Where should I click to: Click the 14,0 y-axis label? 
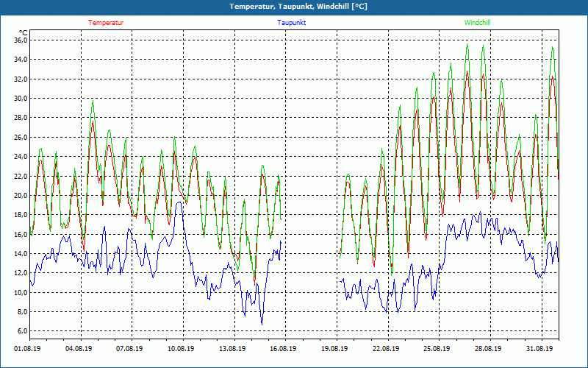pyautogui.click(x=21, y=253)
